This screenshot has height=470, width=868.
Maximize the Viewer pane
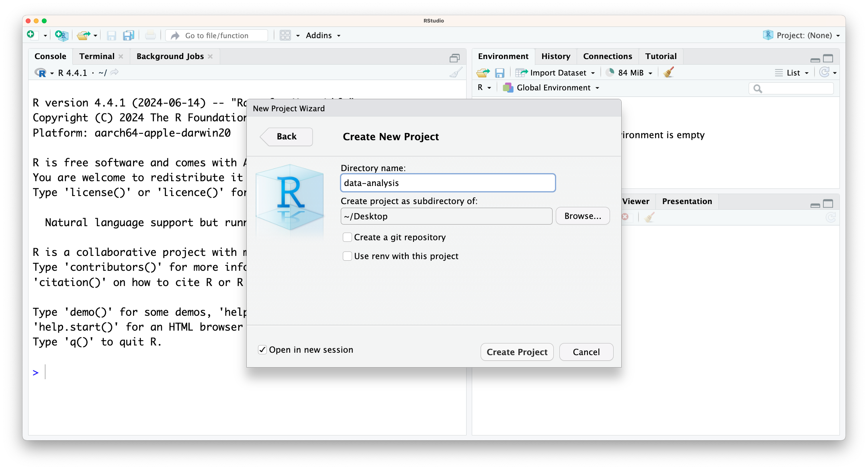tap(828, 204)
